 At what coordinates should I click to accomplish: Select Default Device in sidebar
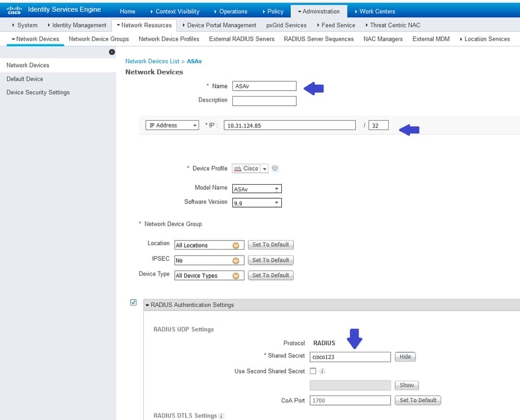(x=25, y=79)
